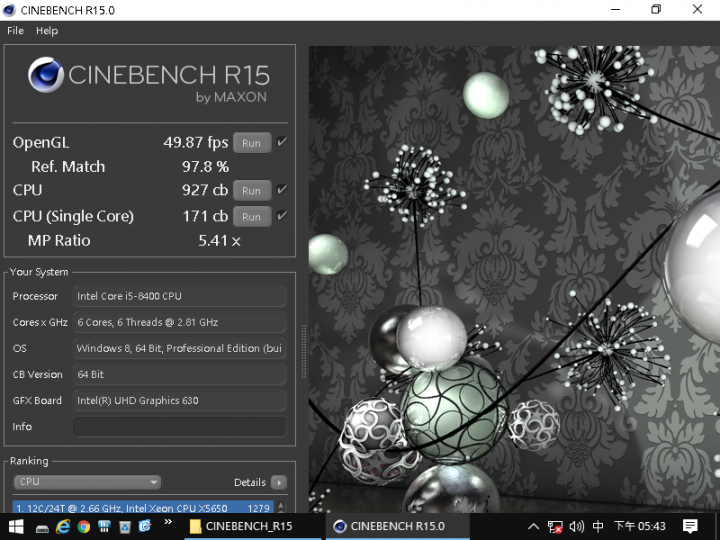The height and width of the screenshot is (540, 720).
Task: Launch Google Chrome from taskbar
Action: pos(84,526)
